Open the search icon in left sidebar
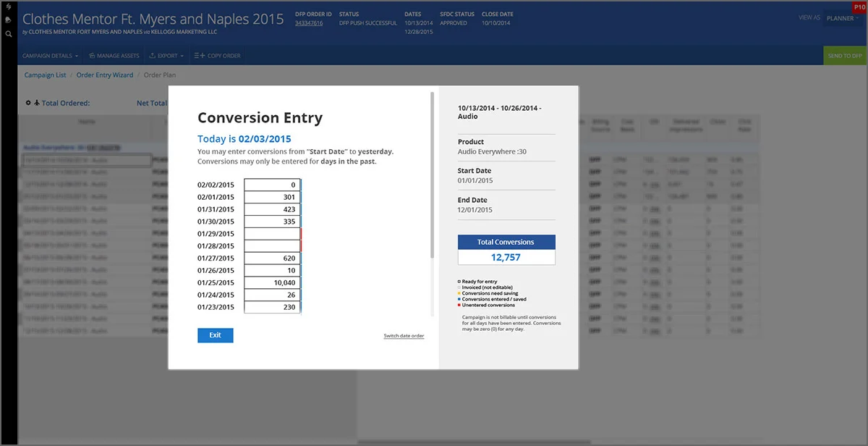The width and height of the screenshot is (868, 446). pos(8,33)
